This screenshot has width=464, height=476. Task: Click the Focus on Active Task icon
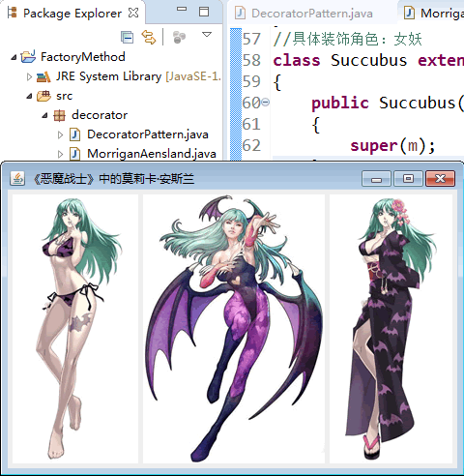click(179, 38)
